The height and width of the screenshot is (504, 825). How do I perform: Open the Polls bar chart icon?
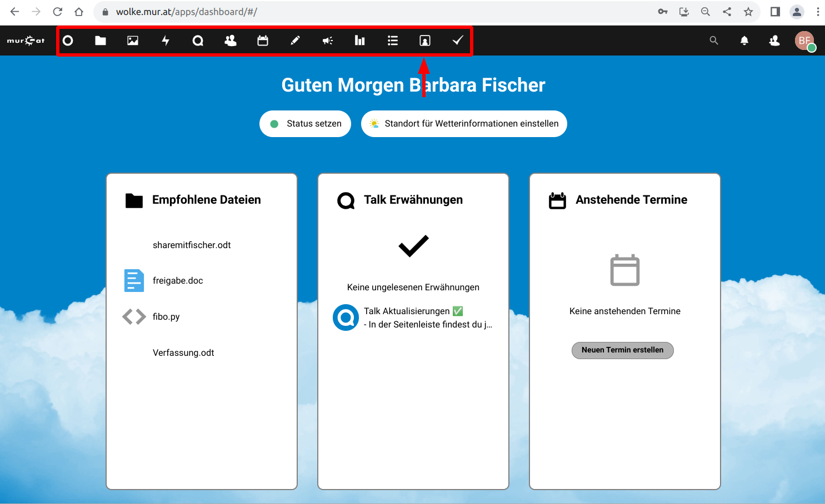click(360, 41)
